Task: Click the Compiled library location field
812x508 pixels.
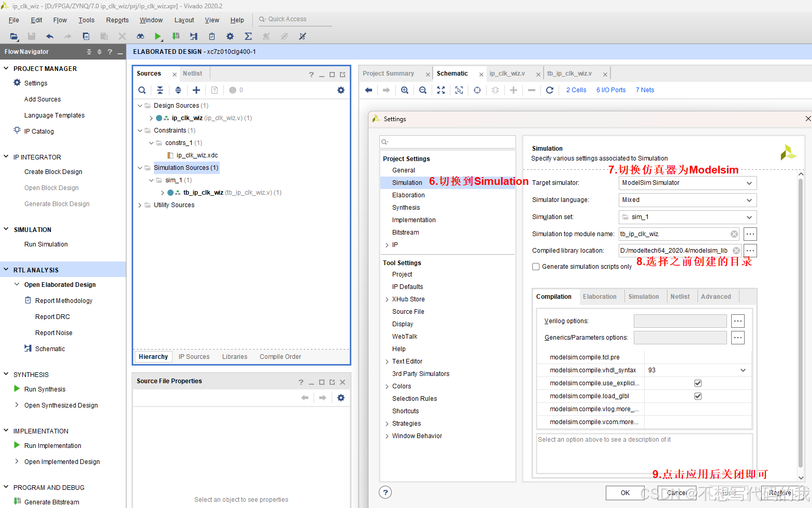Action: (680, 251)
